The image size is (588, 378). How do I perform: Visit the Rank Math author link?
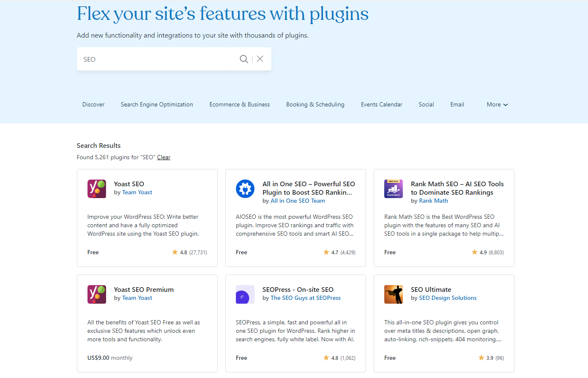click(433, 201)
